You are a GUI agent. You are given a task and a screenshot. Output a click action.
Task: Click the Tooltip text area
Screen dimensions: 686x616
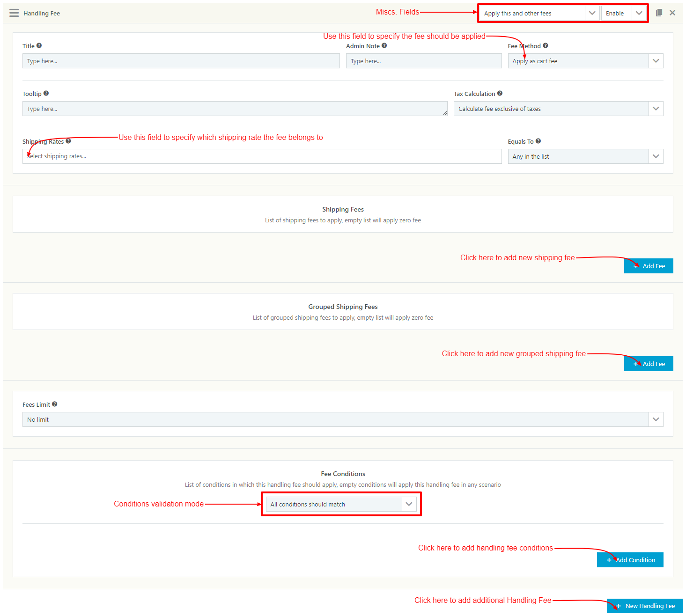(235, 109)
